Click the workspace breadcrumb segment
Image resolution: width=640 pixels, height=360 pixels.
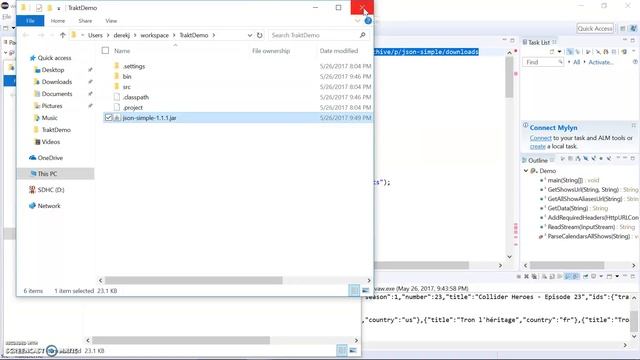pyautogui.click(x=154, y=35)
